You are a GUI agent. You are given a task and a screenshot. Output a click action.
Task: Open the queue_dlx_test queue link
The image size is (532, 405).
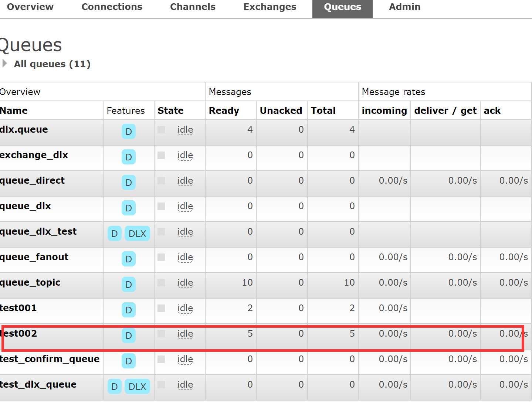(38, 232)
